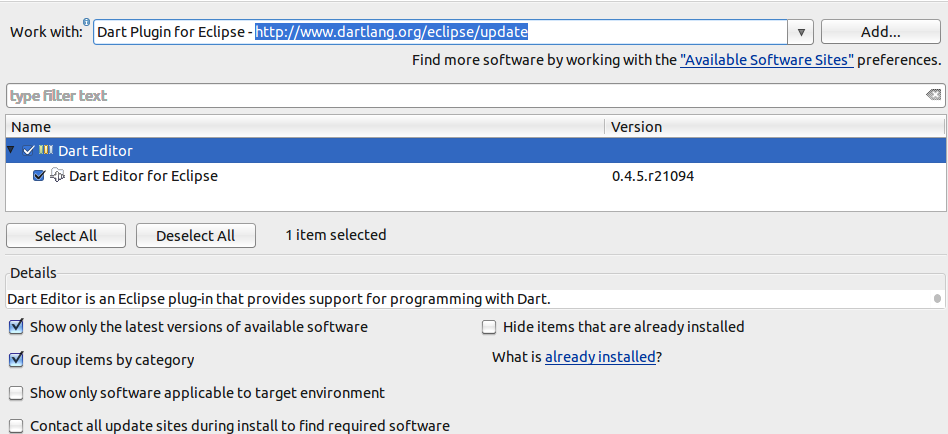Enable Contact all update sites during install
Viewport: 948px width, 434px height.
coord(16,426)
